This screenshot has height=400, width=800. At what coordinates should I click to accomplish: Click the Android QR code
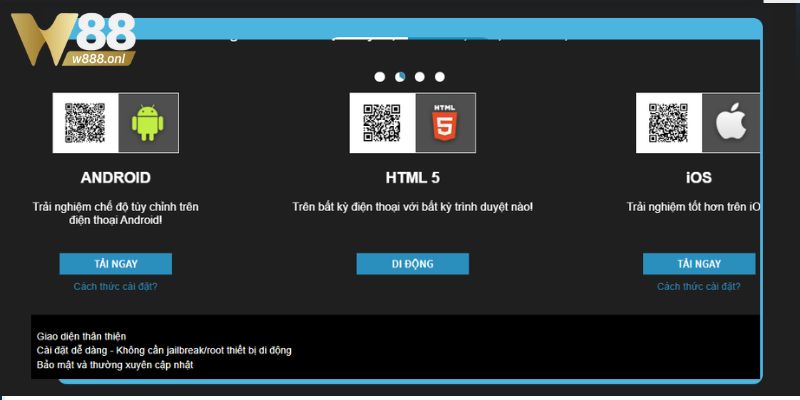tap(85, 122)
